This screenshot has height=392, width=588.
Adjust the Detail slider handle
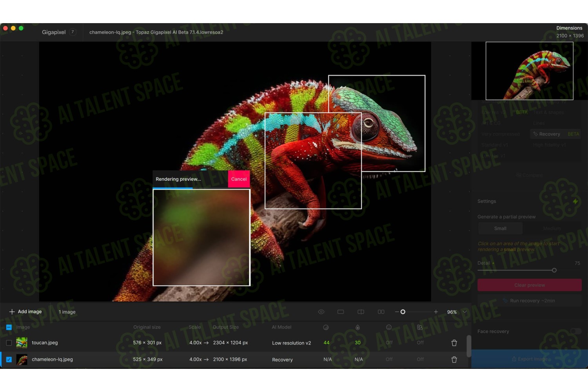[x=554, y=270]
